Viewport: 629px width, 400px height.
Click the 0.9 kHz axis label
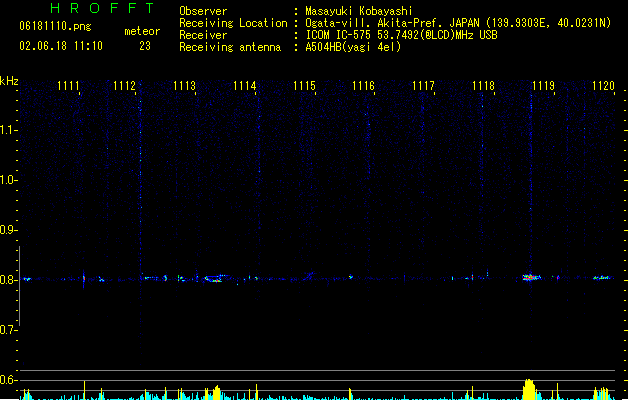tap(8, 230)
